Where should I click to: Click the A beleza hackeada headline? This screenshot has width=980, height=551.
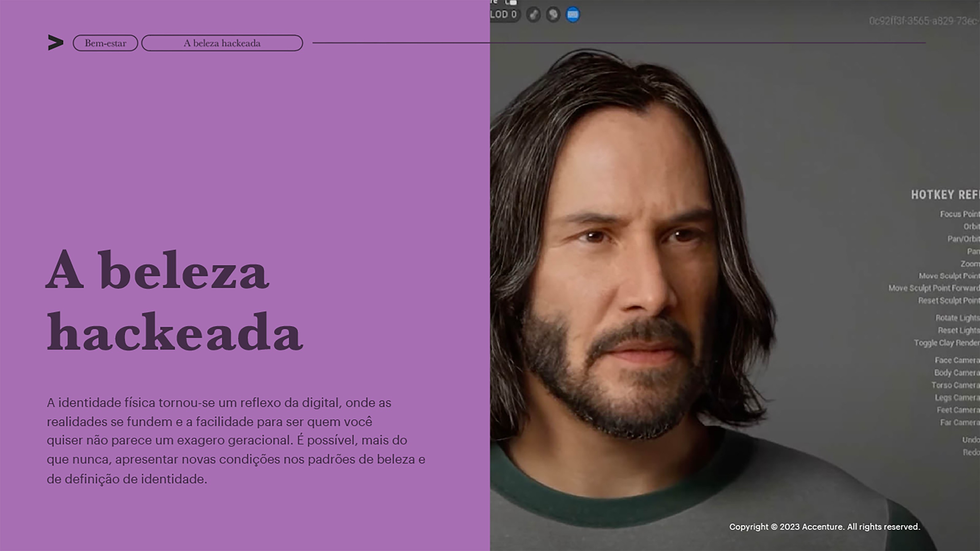tap(174, 300)
